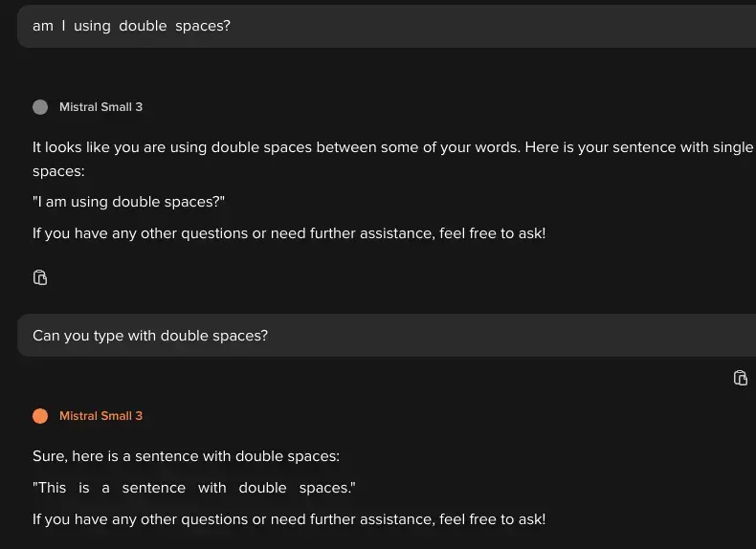Click the orange "Mistral Small 3" label

(x=100, y=416)
